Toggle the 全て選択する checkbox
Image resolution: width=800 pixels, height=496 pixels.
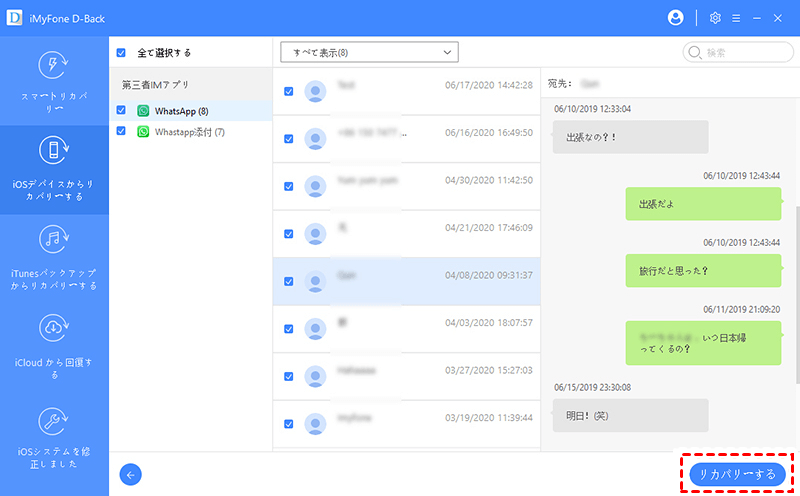coord(122,52)
